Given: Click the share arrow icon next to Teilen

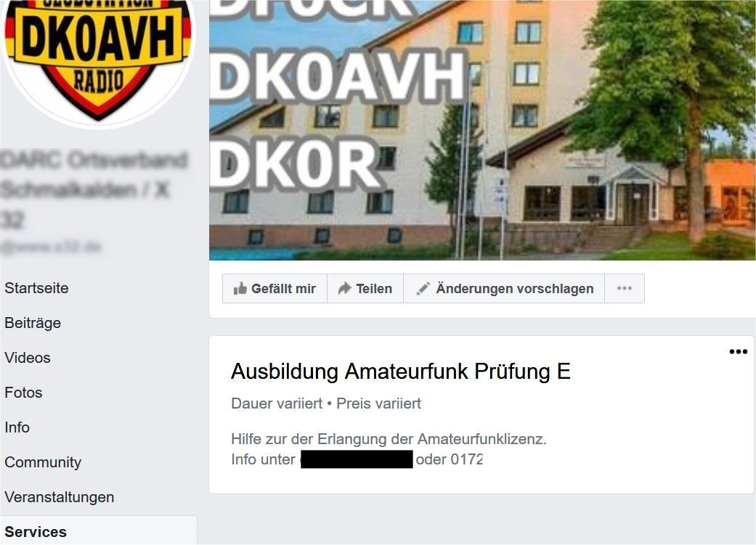Looking at the screenshot, I should click(x=344, y=288).
